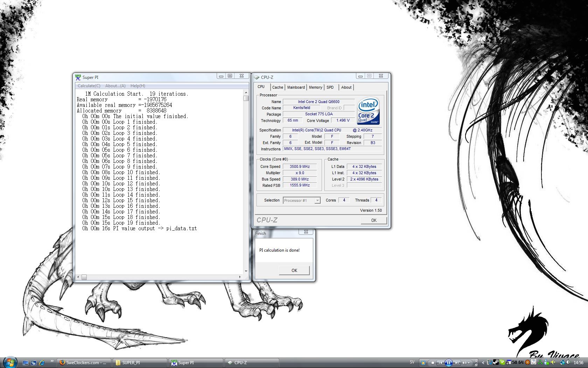Show hidden system tray icons arrow
Image resolution: width=588 pixels, height=368 pixels.
(x=483, y=363)
